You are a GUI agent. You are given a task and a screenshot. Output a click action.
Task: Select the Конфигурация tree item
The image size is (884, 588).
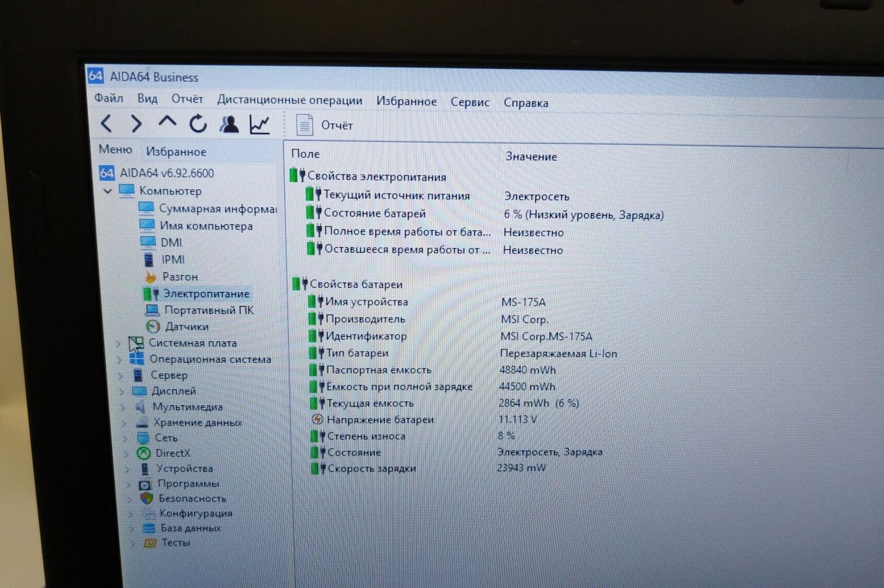point(196,513)
